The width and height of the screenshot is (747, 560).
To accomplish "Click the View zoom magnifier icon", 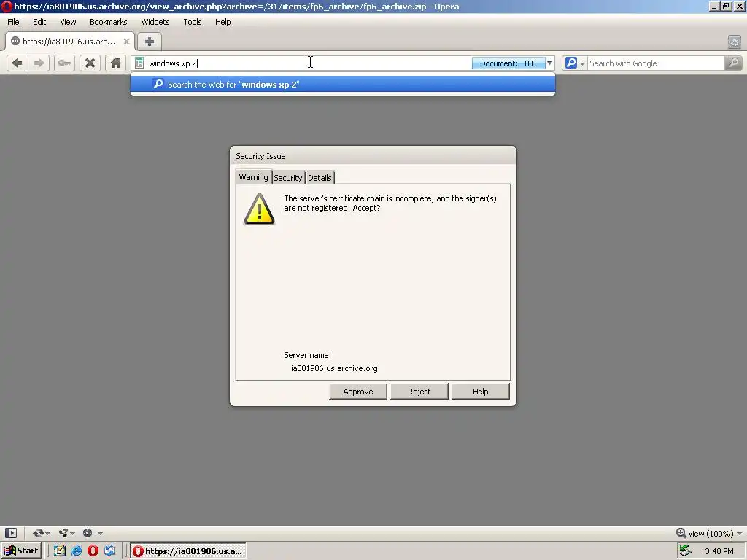I will click(x=681, y=533).
